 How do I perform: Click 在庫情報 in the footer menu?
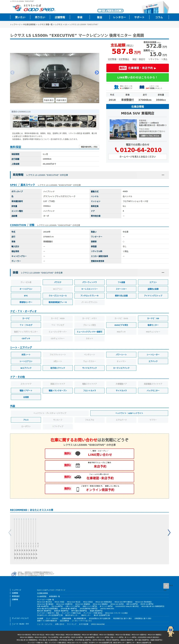(15, 593)
